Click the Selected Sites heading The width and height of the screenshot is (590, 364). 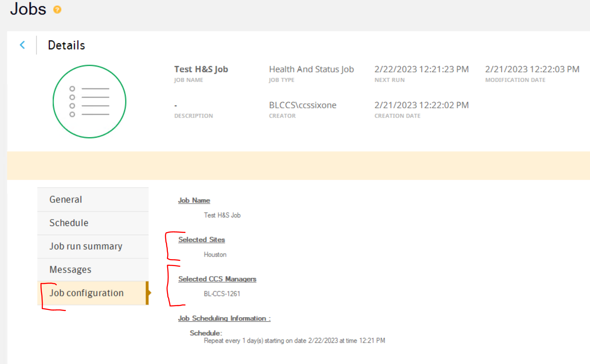(201, 240)
